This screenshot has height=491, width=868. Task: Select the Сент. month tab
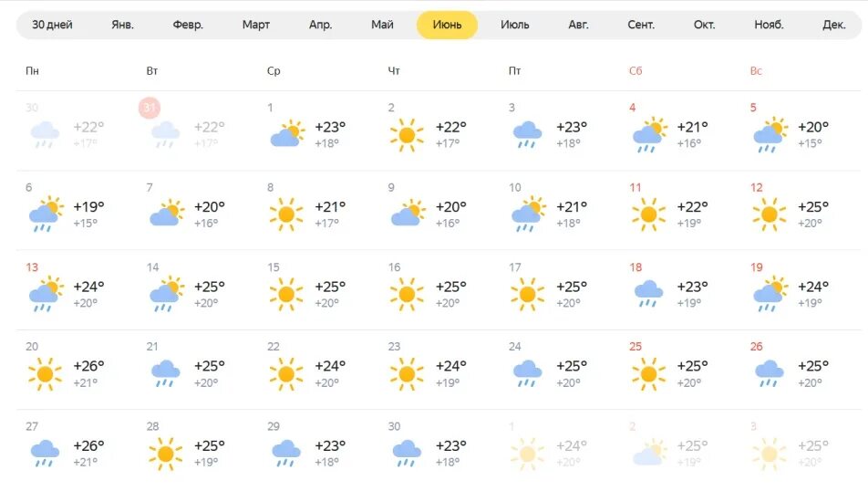pos(641,25)
